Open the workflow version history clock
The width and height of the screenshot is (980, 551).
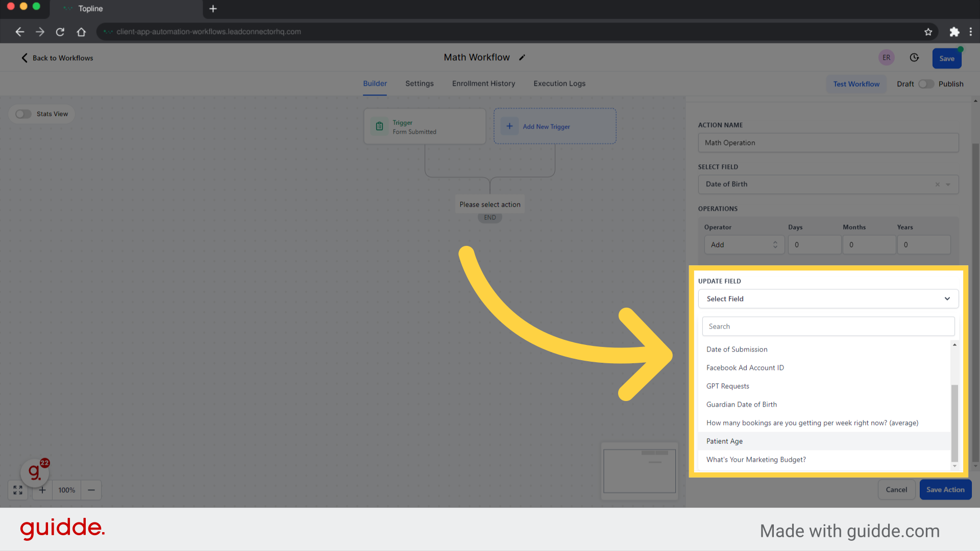[914, 58]
